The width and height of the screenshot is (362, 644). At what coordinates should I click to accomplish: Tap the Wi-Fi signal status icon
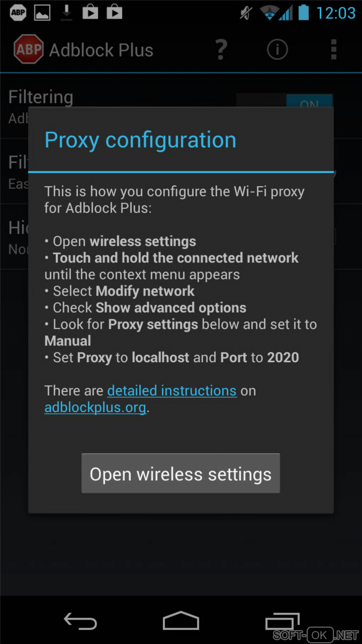pyautogui.click(x=269, y=13)
